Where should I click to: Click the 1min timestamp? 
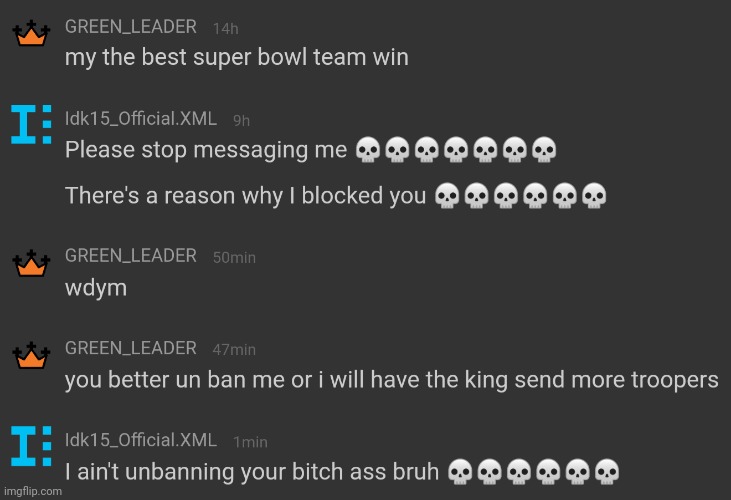[250, 442]
